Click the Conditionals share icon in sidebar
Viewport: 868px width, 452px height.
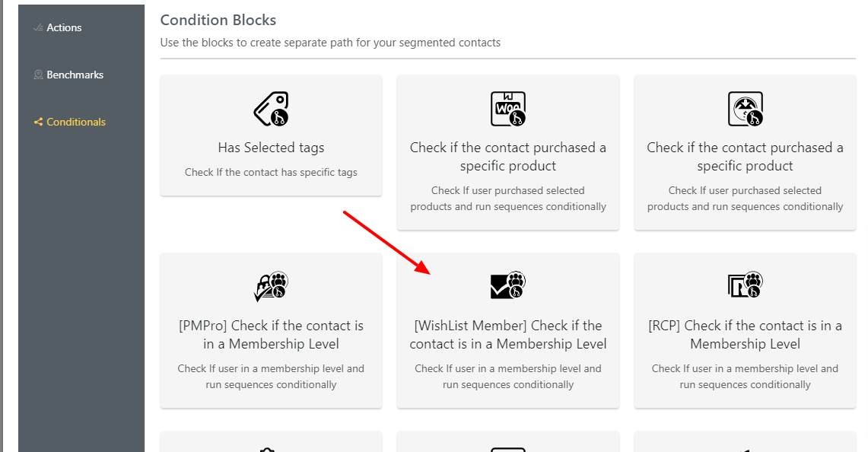[38, 122]
